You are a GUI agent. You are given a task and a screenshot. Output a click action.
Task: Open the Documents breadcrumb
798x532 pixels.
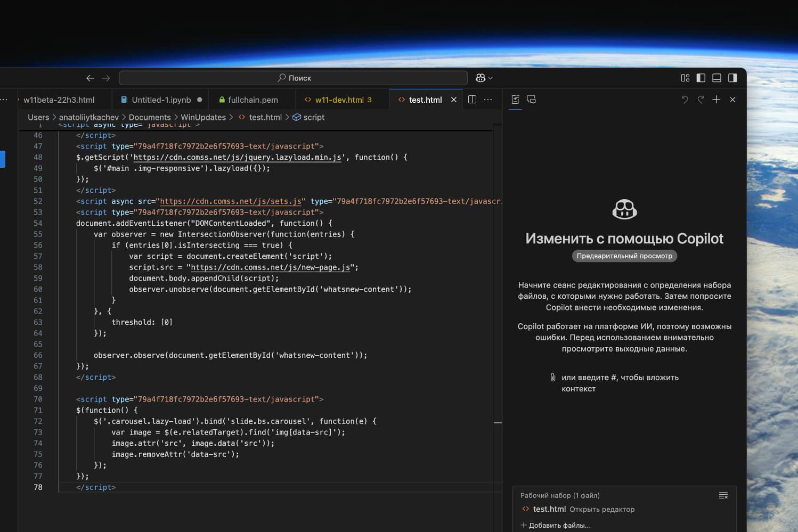click(150, 117)
